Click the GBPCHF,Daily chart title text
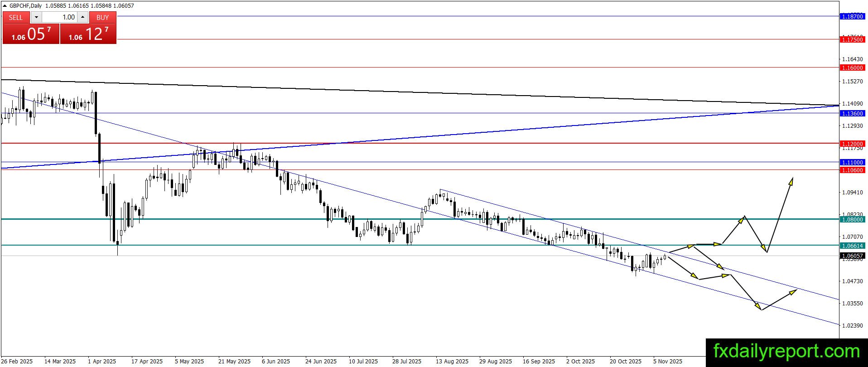Screen dimensions: 868x367 tap(26, 6)
